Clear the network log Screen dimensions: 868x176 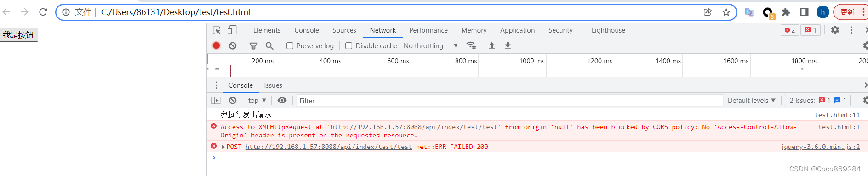pos(233,45)
